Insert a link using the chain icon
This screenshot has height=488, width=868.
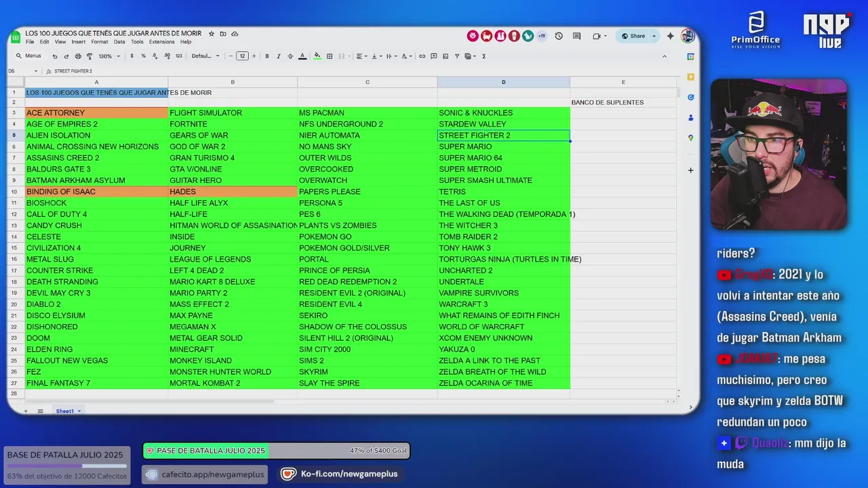click(x=422, y=56)
